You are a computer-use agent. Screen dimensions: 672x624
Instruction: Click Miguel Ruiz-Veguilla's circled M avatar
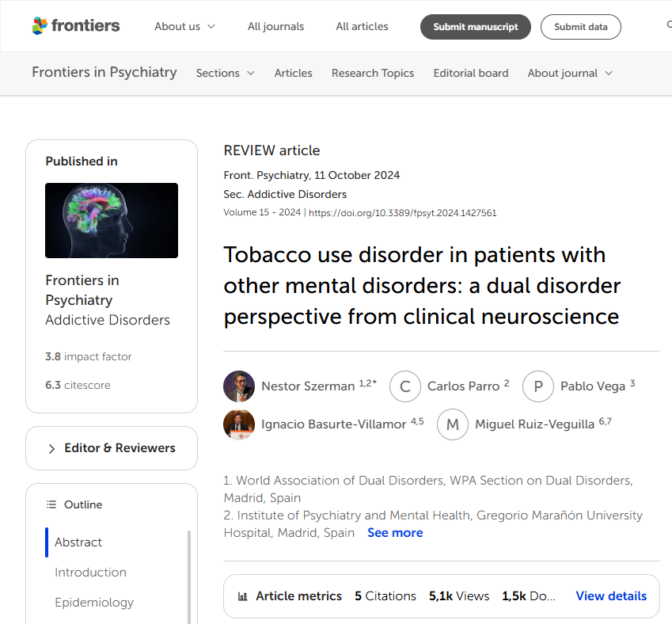(453, 424)
